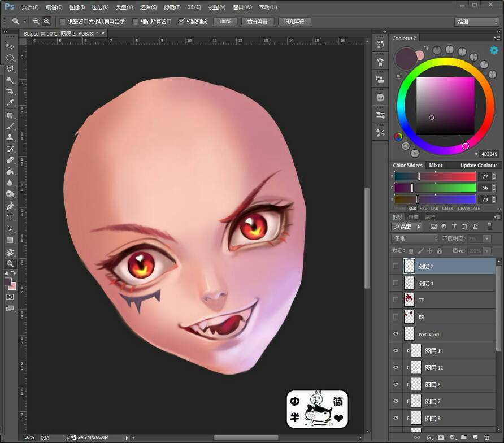The image size is (504, 443).
Task: Show the ER layer
Action: (x=396, y=316)
